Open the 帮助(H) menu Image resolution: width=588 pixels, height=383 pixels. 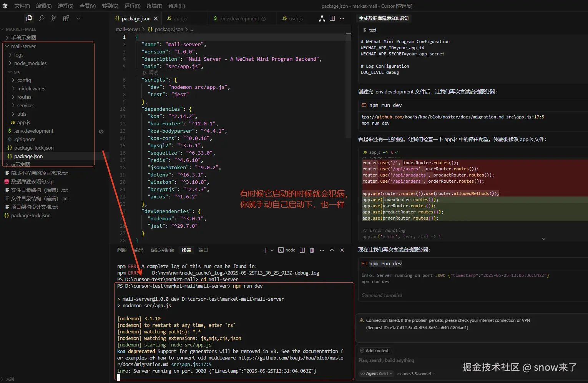click(176, 6)
